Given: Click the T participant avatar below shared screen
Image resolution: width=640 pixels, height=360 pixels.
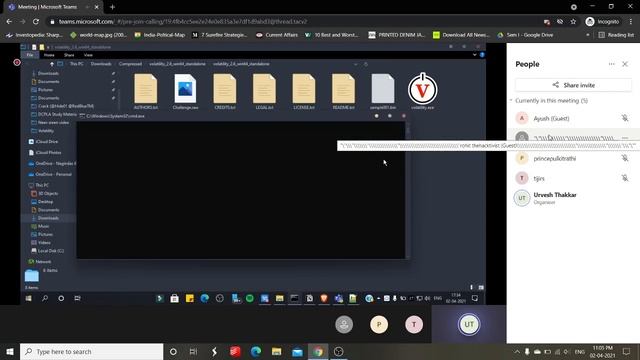Looking at the screenshot, I should tap(414, 324).
